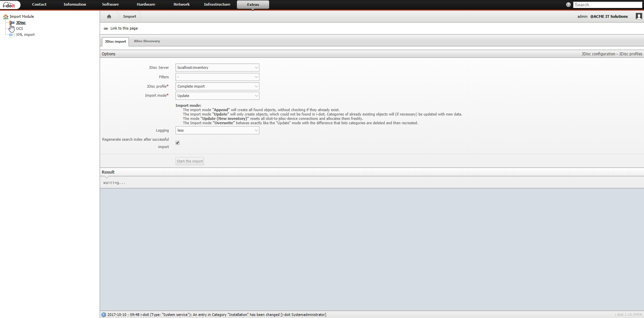Screen dimensions: 644x318
Task: Click the home breadcrumb icon
Action: click(109, 16)
